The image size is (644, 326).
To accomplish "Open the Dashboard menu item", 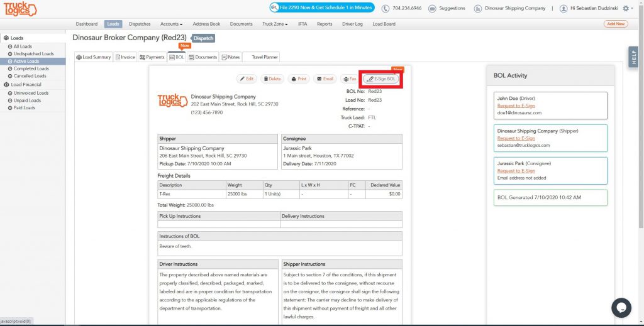I will (87, 24).
